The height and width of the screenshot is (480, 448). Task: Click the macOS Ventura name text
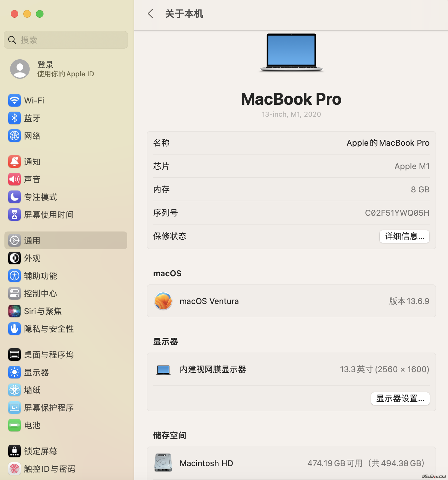209,301
